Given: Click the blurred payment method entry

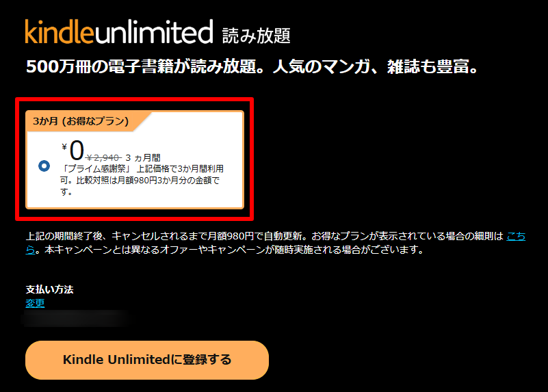Looking at the screenshot, I should click(76, 319).
